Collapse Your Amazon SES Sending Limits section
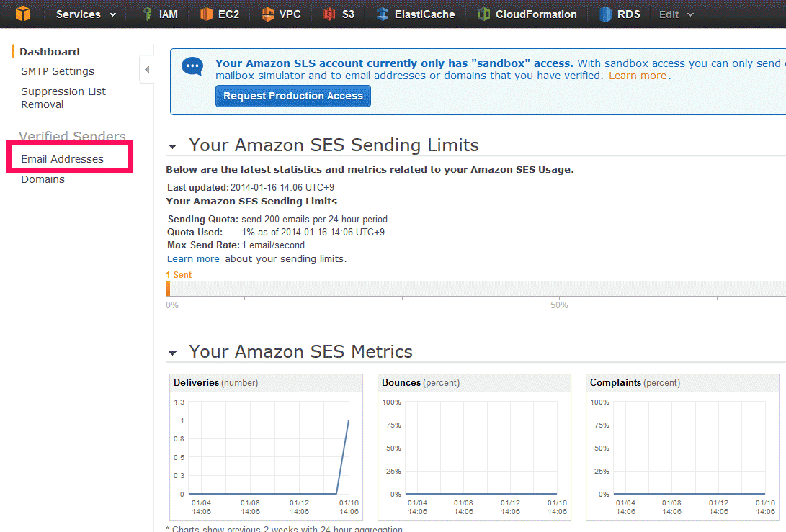This screenshot has height=532, width=786. click(x=172, y=147)
